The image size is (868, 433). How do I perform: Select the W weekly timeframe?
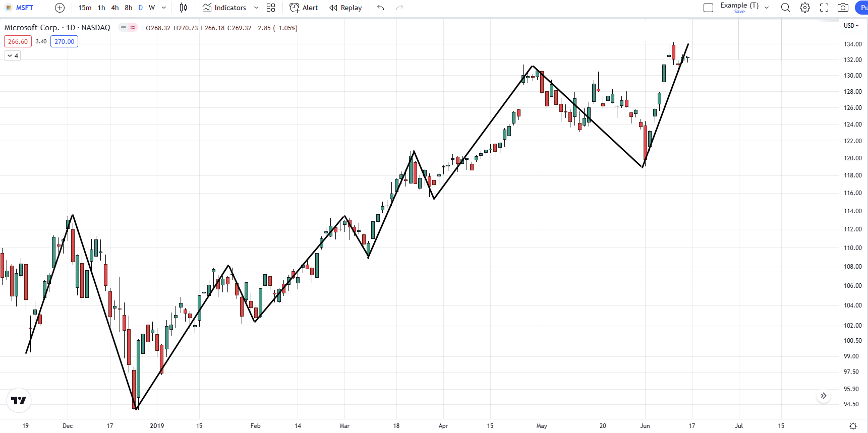click(x=152, y=8)
